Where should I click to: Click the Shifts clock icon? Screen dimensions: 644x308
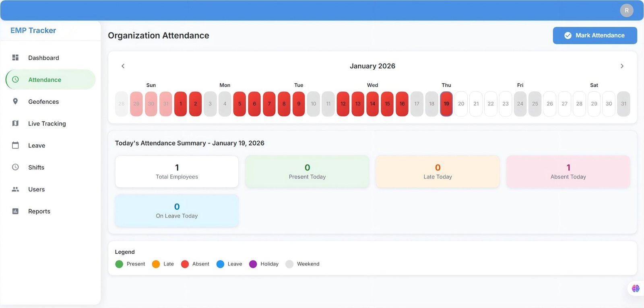coord(15,167)
